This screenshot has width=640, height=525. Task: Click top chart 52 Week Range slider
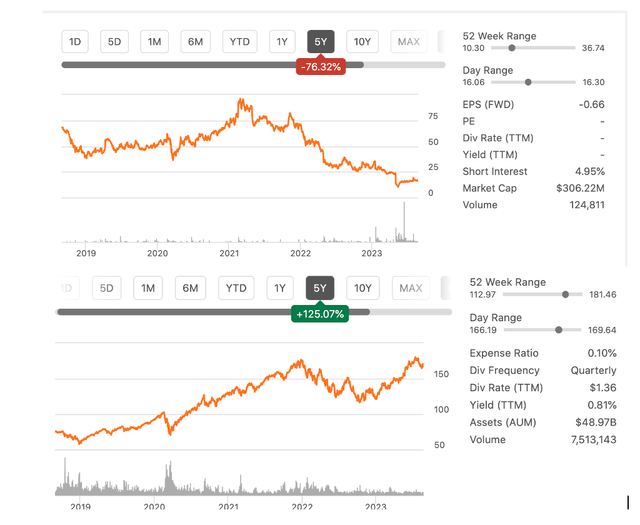coord(512,48)
